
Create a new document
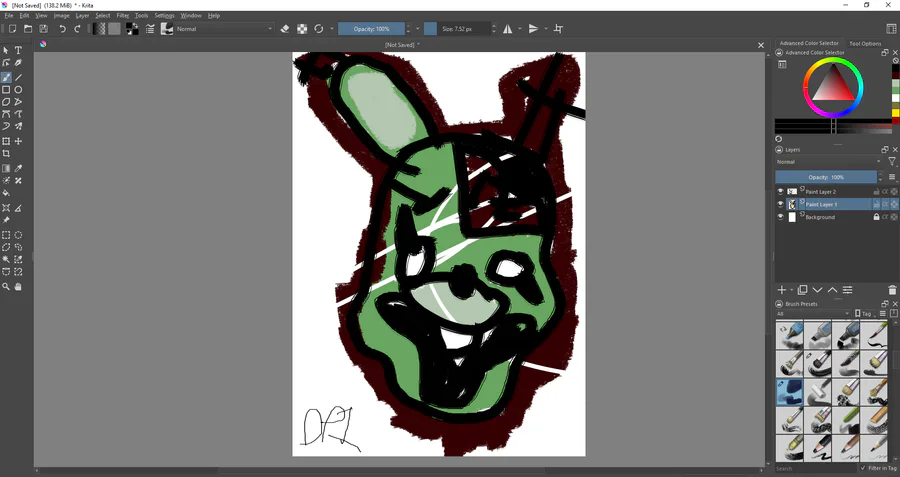(12, 29)
